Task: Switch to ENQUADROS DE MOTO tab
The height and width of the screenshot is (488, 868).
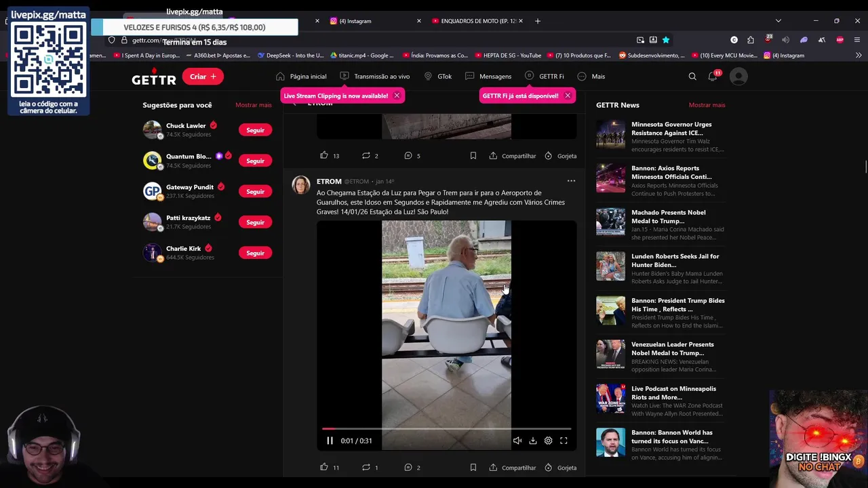Action: (477, 21)
